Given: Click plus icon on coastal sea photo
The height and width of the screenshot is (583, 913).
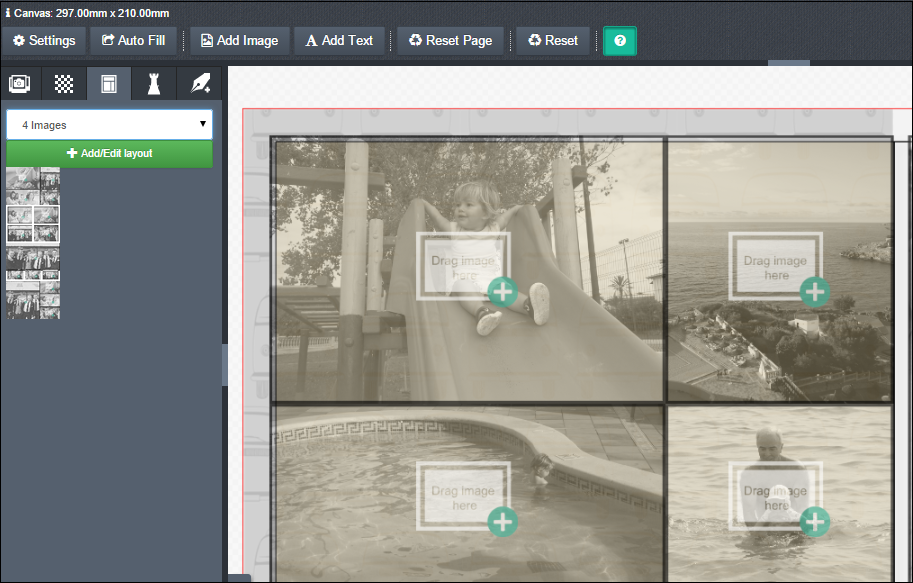Looking at the screenshot, I should pyautogui.click(x=815, y=292).
